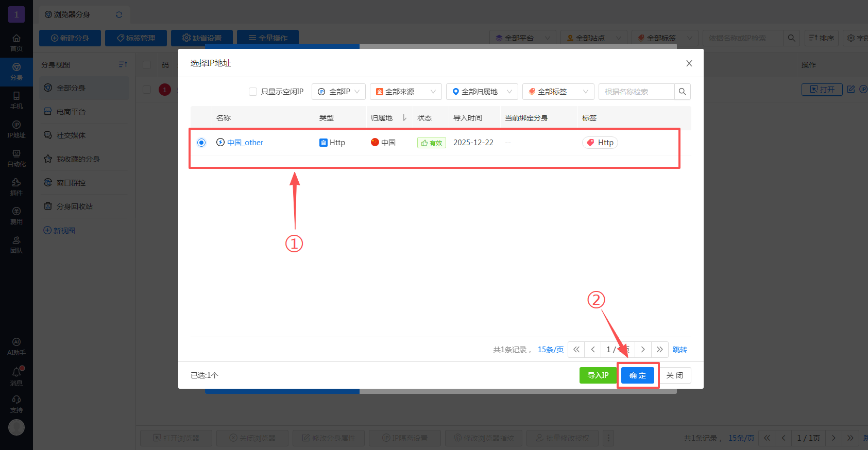This screenshot has width=868, height=450.
Task: Expand the 全部IP dropdown
Action: 339,92
